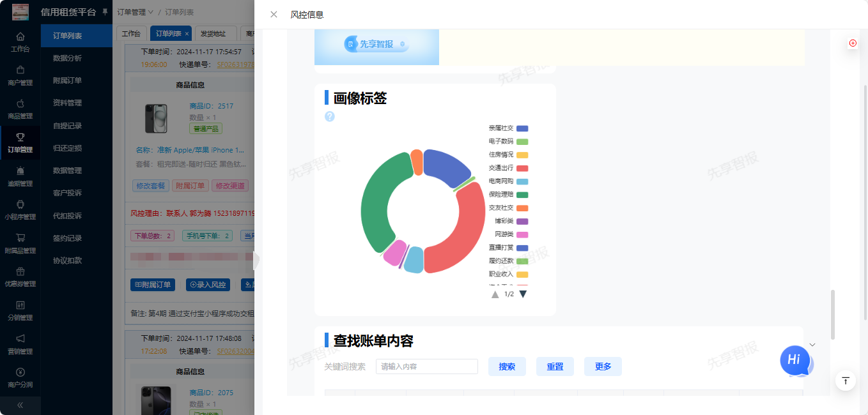Screen dimensions: 868x415
Task: Open 附属品管理 cart icon in sidebar
Action: click(x=20, y=238)
